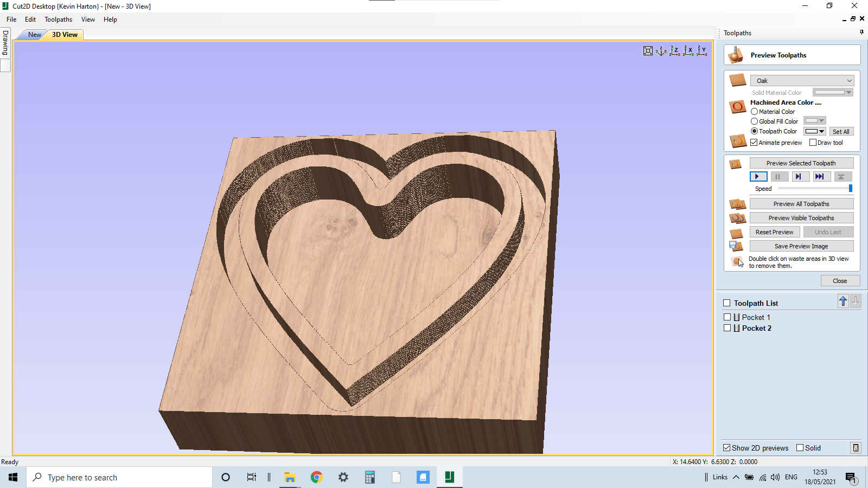Select the Material Color radio option
Viewport: 868px width, 488px height.
click(754, 112)
